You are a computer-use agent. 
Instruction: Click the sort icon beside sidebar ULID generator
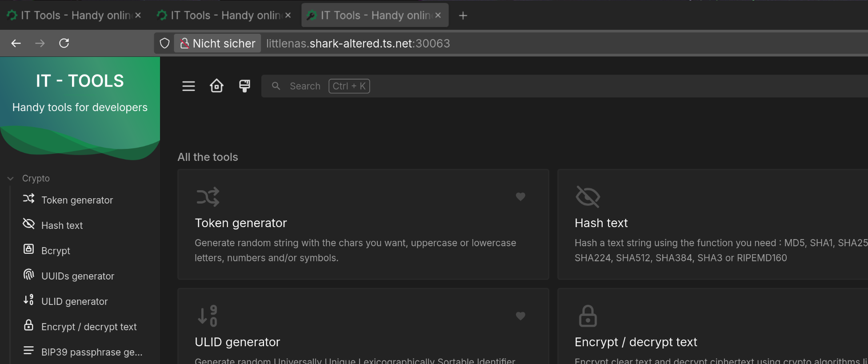28,300
